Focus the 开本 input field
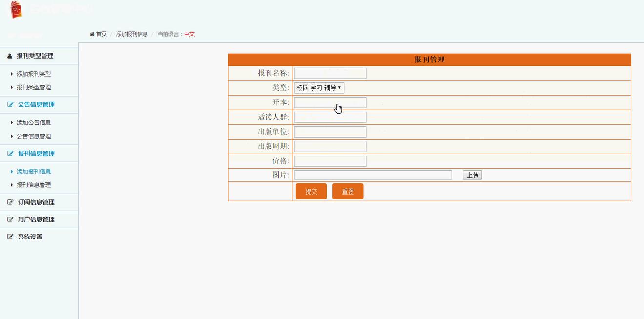This screenshot has width=644, height=319. pos(330,102)
